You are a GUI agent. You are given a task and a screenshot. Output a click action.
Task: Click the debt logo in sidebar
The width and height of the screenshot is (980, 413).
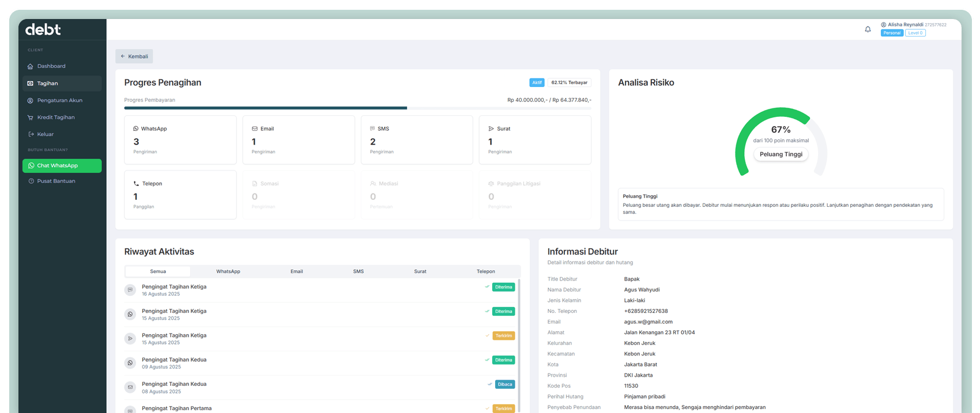click(x=43, y=30)
